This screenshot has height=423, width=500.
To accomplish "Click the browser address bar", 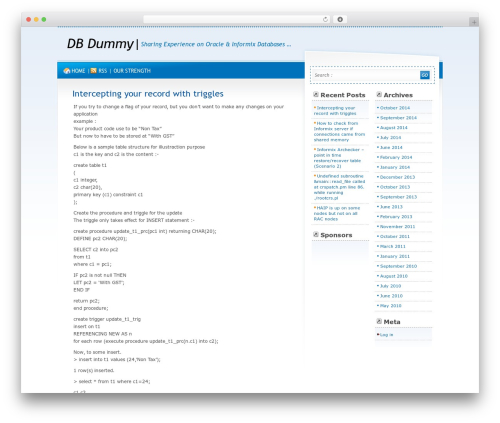I will [x=236, y=19].
